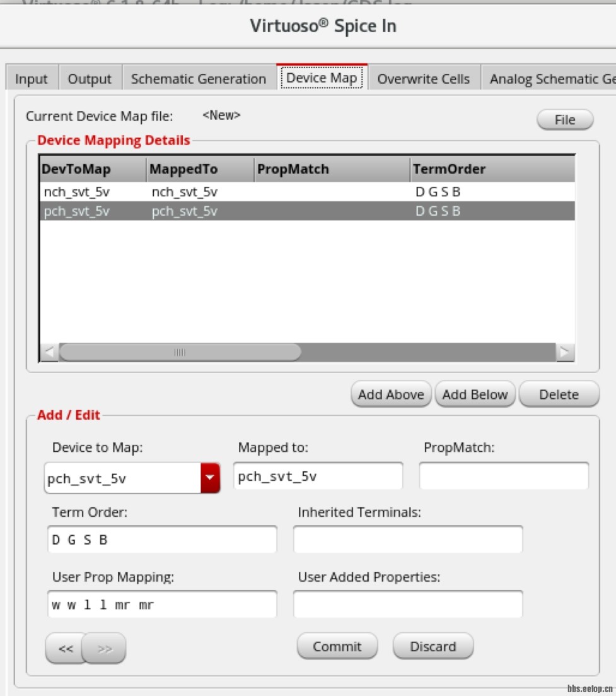Click D G S B in pch_svt_5v row
616x696 pixels.
click(438, 211)
